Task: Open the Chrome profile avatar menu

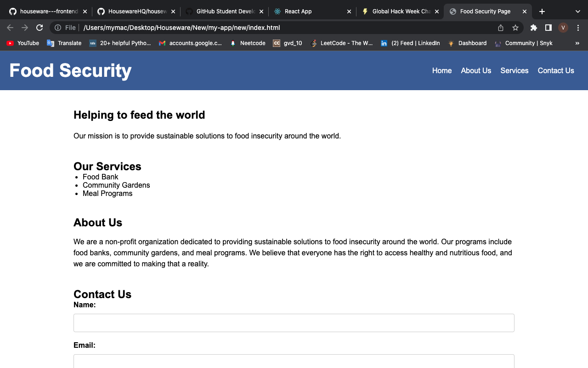Action: pyautogui.click(x=563, y=28)
